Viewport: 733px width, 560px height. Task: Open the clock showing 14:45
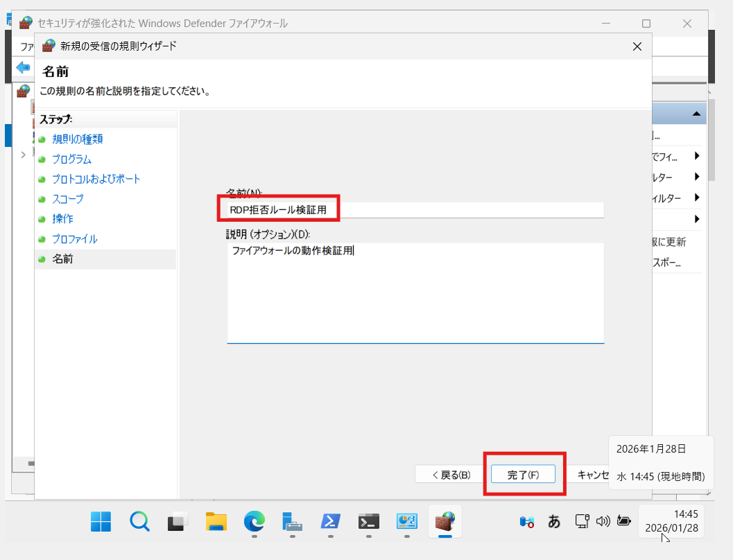(x=671, y=521)
